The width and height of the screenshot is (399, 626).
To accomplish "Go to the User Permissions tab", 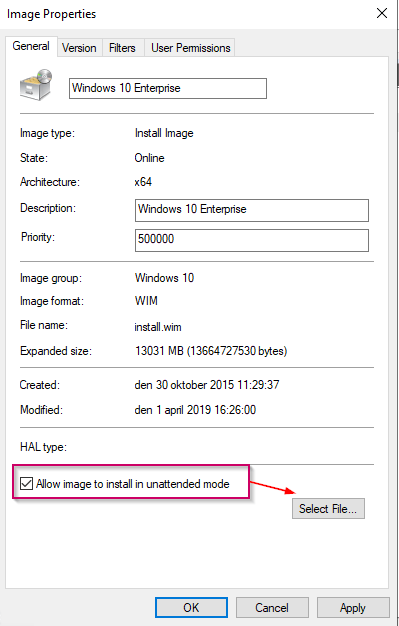I will coord(191,48).
